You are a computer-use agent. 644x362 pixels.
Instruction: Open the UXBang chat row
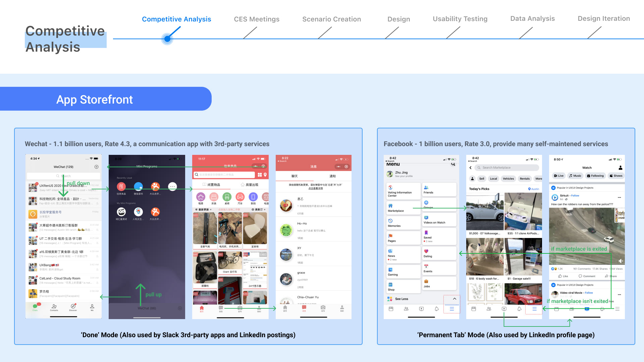(63, 267)
